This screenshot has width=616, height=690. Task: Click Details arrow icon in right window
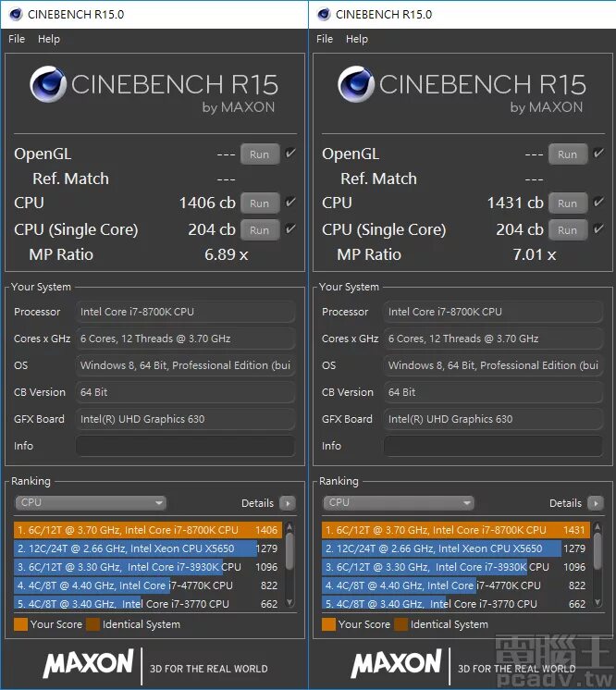pyautogui.click(x=596, y=503)
